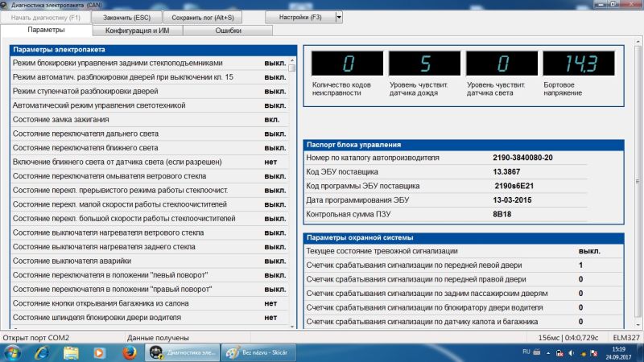Click the parameters list vertical scrollbar
Viewport: 644px width, 362px height.
(x=292, y=193)
